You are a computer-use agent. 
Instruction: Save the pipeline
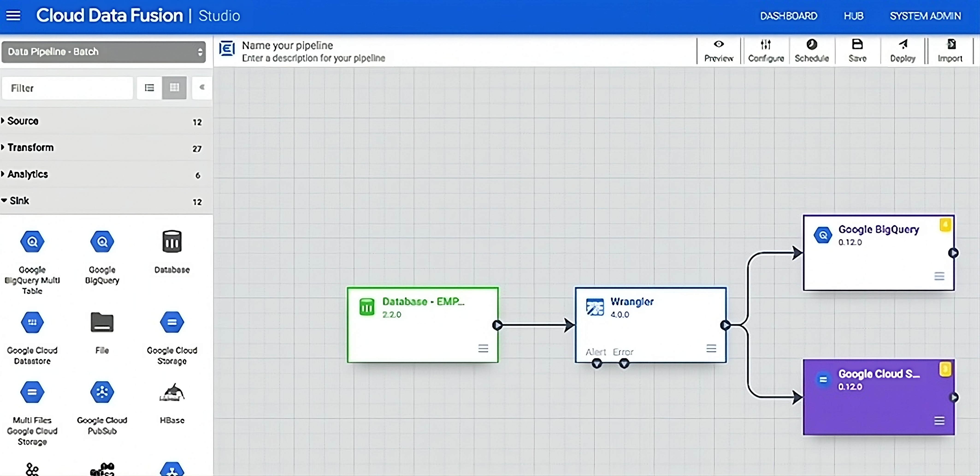(857, 51)
